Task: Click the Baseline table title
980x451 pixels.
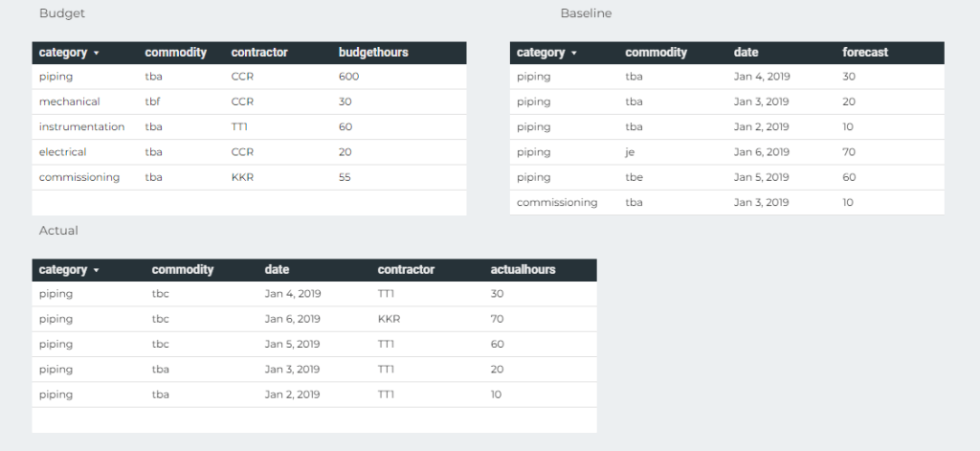Action: click(586, 13)
